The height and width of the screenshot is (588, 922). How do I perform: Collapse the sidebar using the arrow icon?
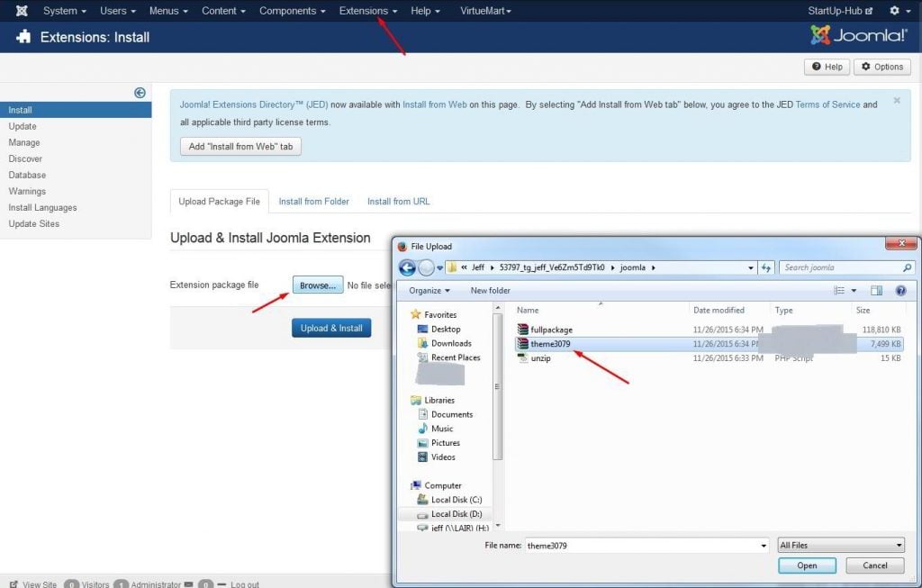coord(140,93)
